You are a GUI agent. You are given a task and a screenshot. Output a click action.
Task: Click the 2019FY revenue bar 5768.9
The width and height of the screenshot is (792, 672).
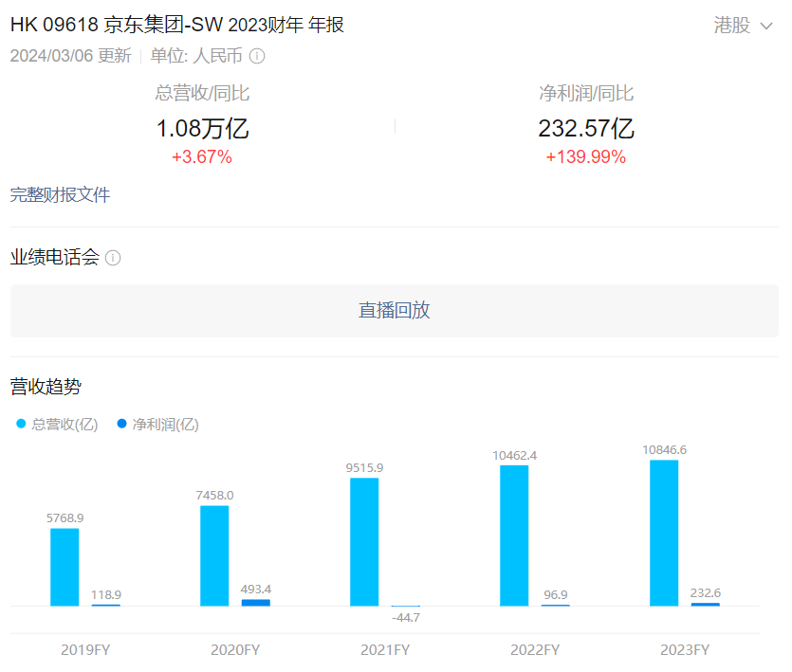pos(64,567)
